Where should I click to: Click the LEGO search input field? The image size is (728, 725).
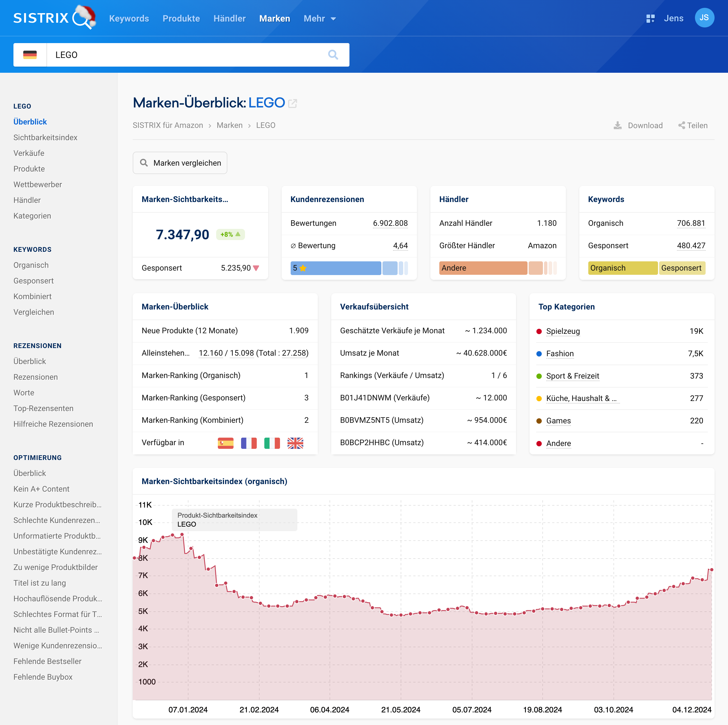[185, 55]
